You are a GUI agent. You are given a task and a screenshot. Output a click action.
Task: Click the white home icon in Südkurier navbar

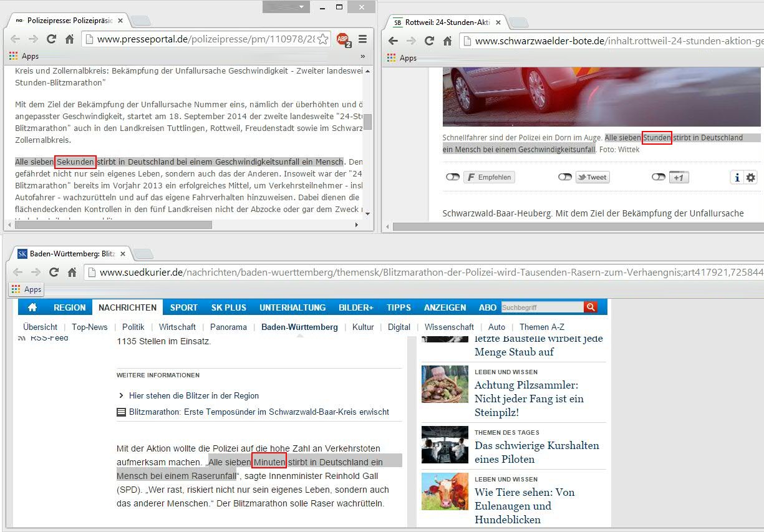click(32, 307)
